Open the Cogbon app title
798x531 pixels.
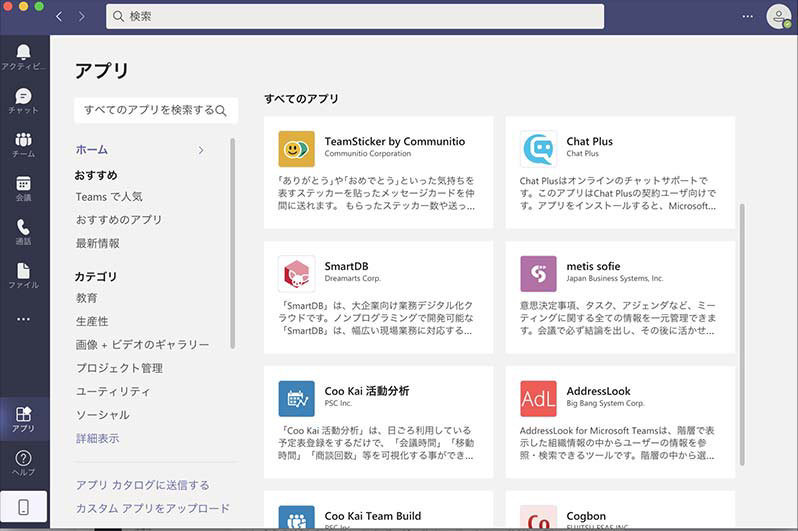(586, 516)
